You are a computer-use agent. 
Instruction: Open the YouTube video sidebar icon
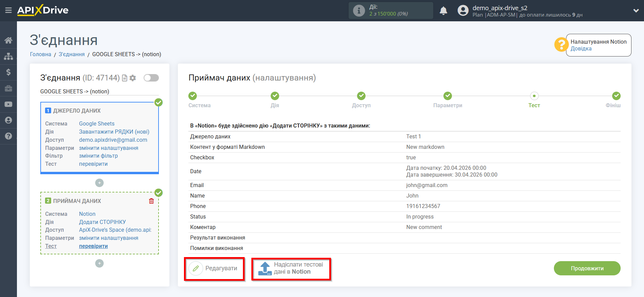pos(8,104)
